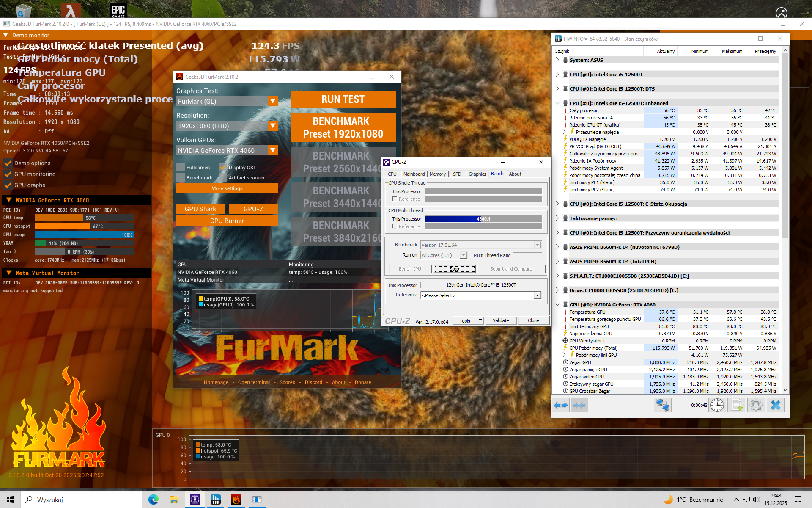
Task: Click the Stop button in CPU-Z bench
Action: click(454, 269)
